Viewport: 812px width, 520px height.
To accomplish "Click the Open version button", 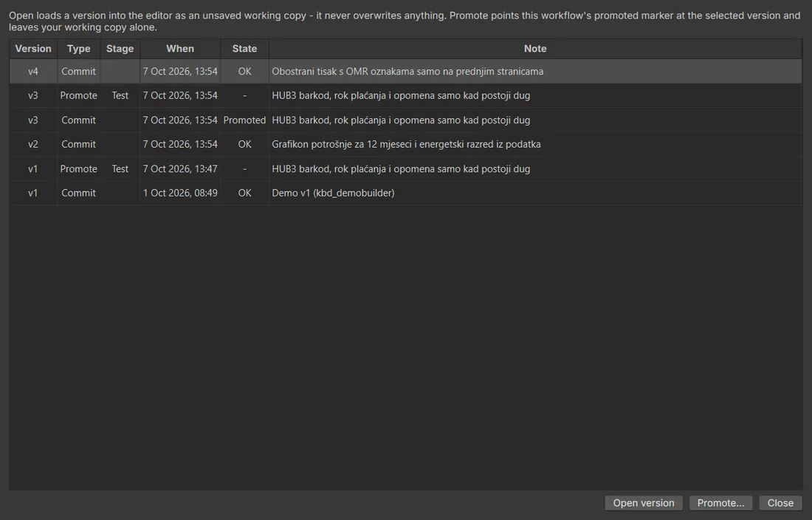I will (x=643, y=503).
